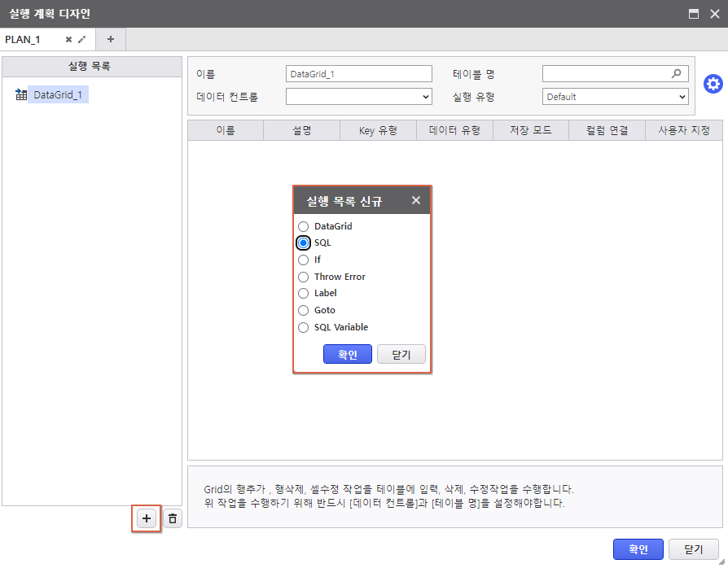728x568 pixels.
Task: Click the DataGrid_1 grid icon in list
Action: point(21,95)
